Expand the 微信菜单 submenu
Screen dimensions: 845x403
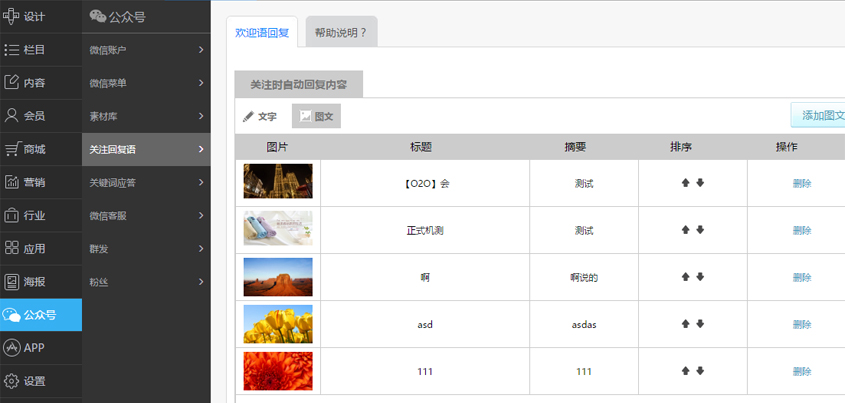(x=146, y=83)
